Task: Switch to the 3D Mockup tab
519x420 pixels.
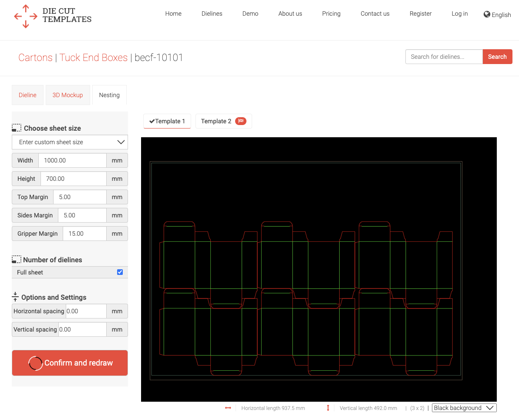Action: pos(67,95)
